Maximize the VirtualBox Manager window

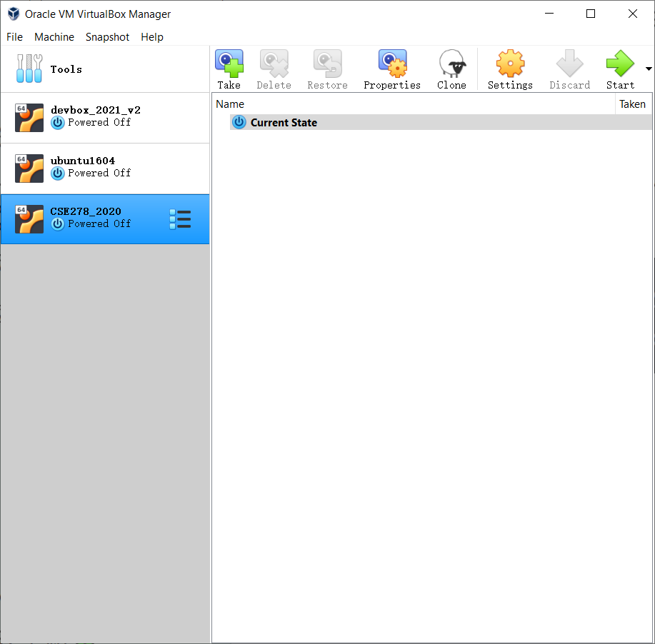click(x=591, y=14)
